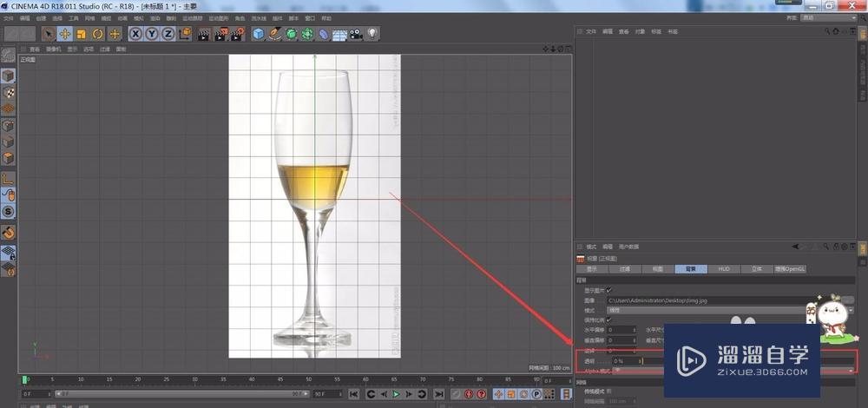Screen dimensions: 868x408
Task: Open the spline pen tool
Action: (274, 34)
